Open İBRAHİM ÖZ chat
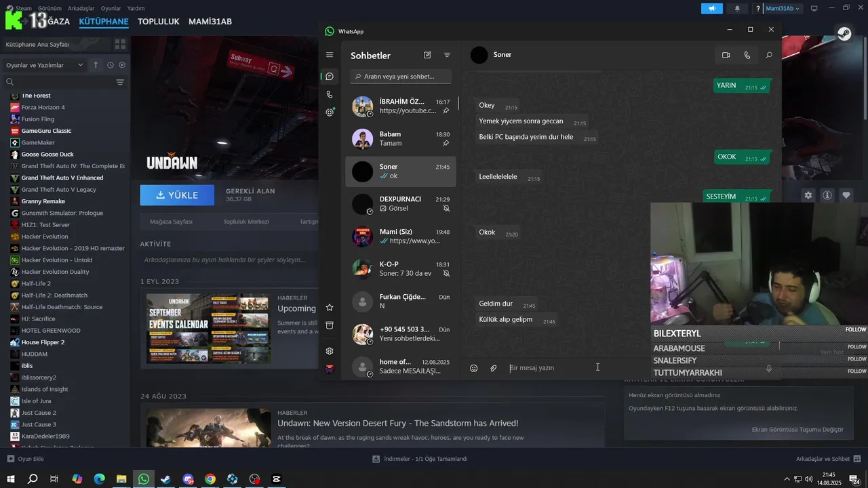 tap(401, 106)
